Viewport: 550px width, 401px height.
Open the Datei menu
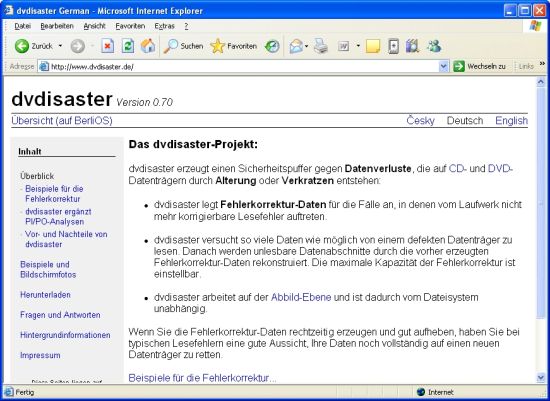point(22,26)
